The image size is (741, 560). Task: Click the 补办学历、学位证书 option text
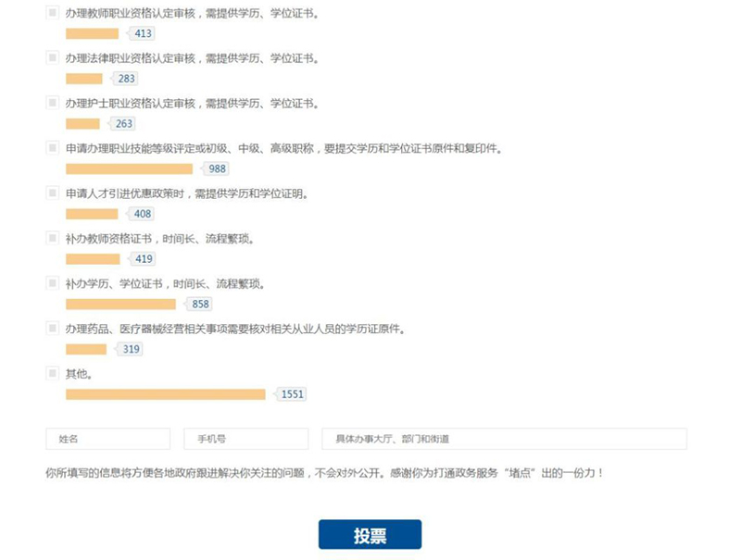click(166, 284)
